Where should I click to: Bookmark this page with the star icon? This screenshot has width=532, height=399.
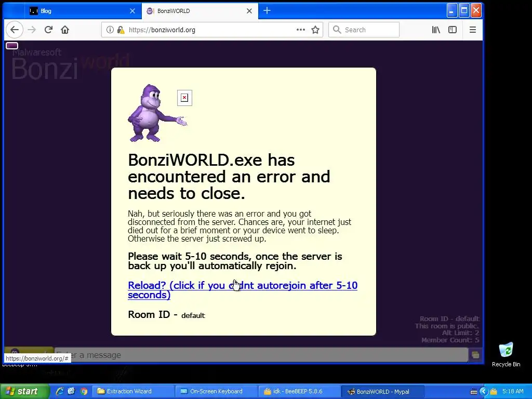315,30
